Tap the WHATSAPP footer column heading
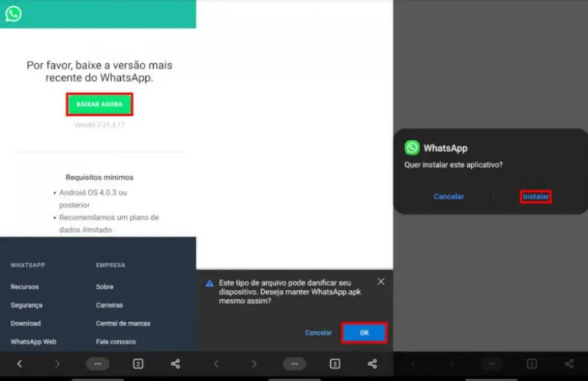The image size is (588, 381). coord(28,265)
